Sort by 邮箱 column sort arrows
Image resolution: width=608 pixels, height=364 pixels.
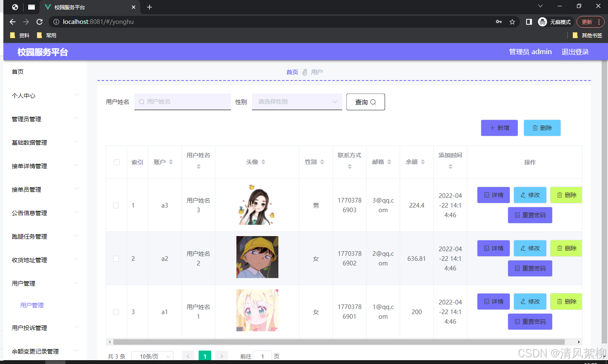pyautogui.click(x=389, y=162)
